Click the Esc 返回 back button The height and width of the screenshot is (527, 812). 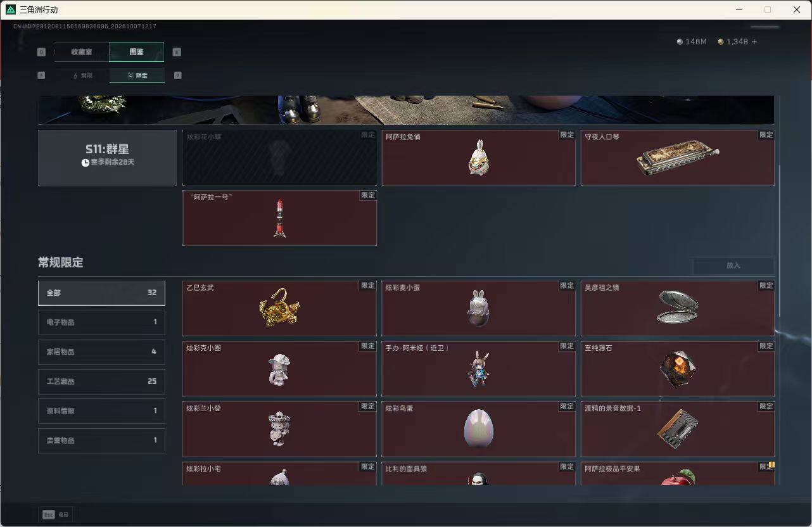pyautogui.click(x=56, y=515)
